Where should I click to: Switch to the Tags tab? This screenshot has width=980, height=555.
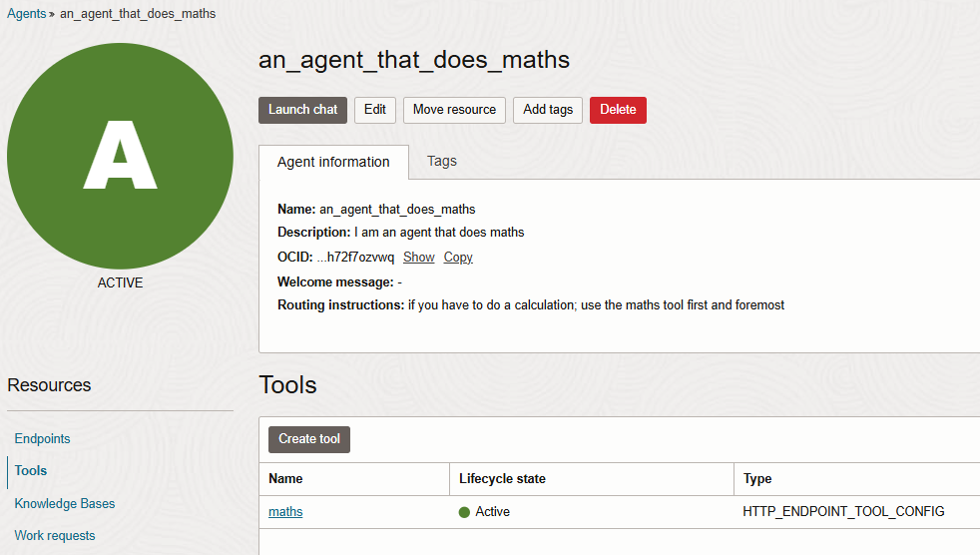(442, 161)
